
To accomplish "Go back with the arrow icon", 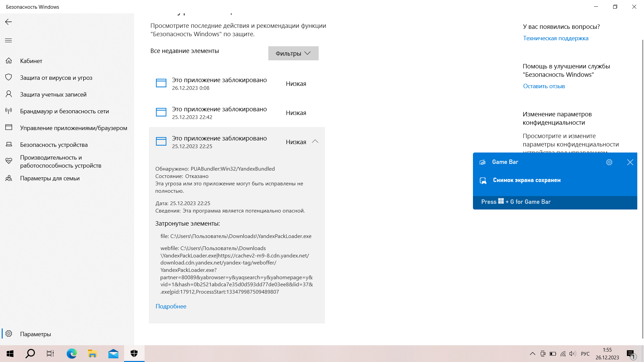I will tap(8, 22).
